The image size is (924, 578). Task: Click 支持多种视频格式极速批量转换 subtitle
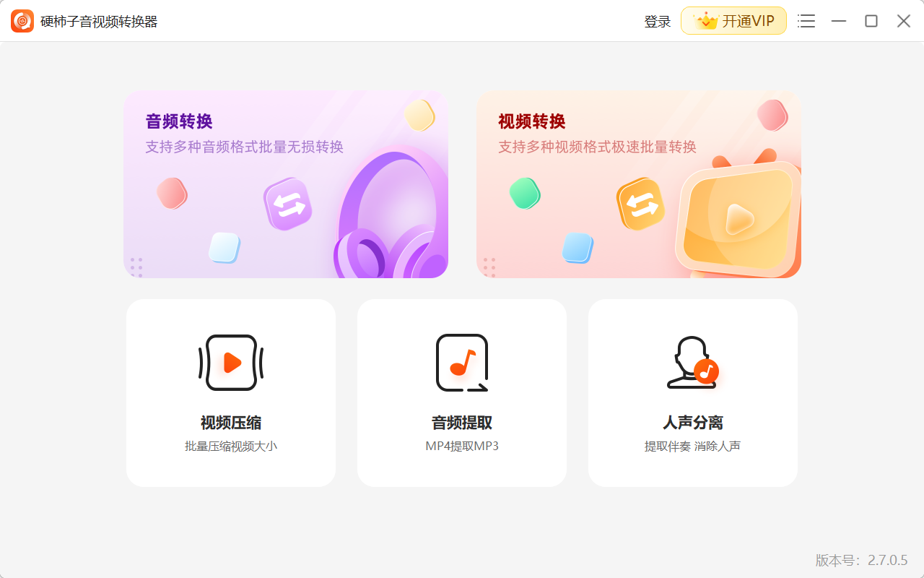(x=598, y=147)
